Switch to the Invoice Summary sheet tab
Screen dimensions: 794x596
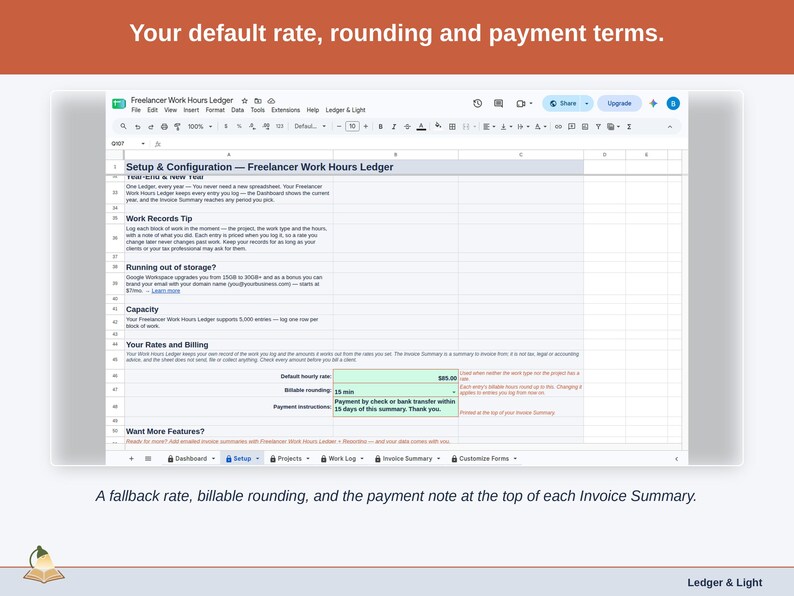(x=407, y=458)
